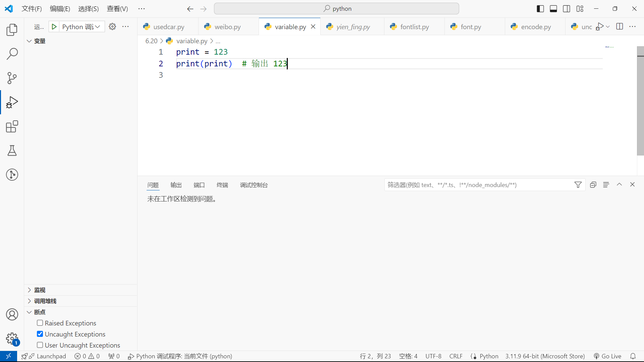Open Python debug configuration dropdown
644x362 pixels.
click(81, 26)
